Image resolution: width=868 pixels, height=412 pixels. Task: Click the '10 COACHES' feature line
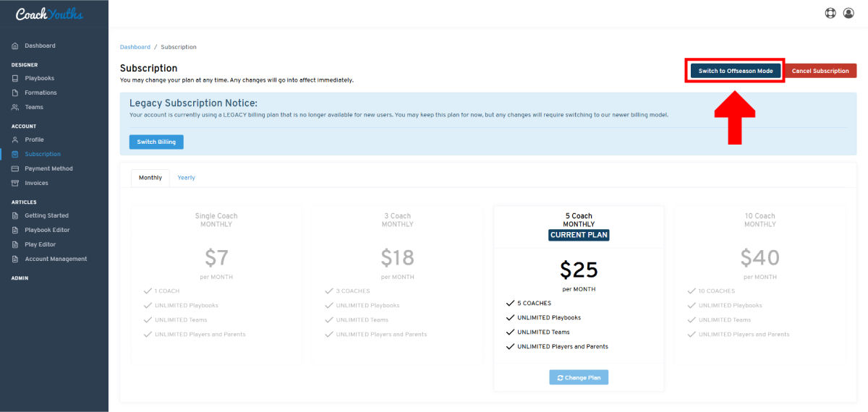coord(711,291)
